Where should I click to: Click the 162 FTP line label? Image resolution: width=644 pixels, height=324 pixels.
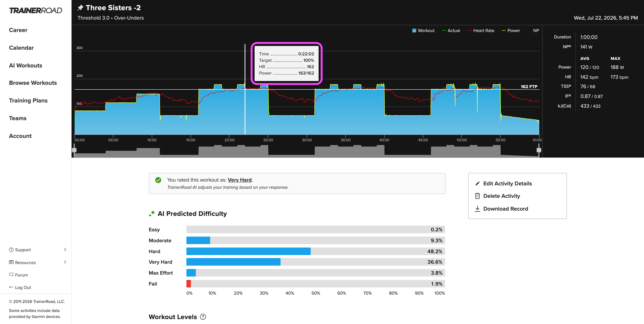click(x=529, y=87)
